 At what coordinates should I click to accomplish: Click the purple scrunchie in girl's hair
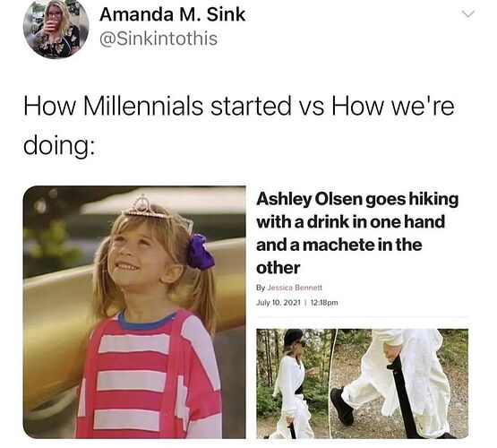200,252
